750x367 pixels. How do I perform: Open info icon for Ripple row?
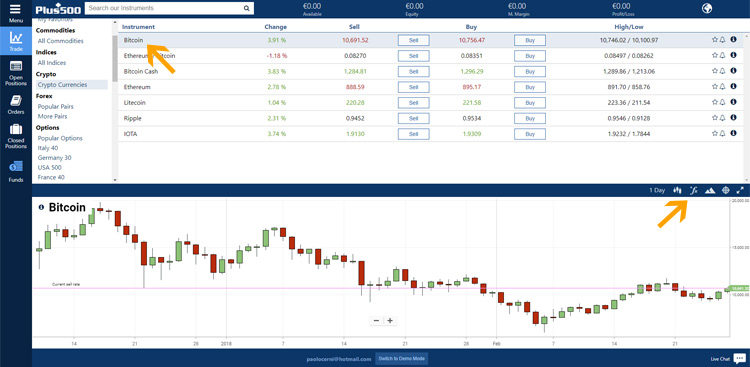733,118
